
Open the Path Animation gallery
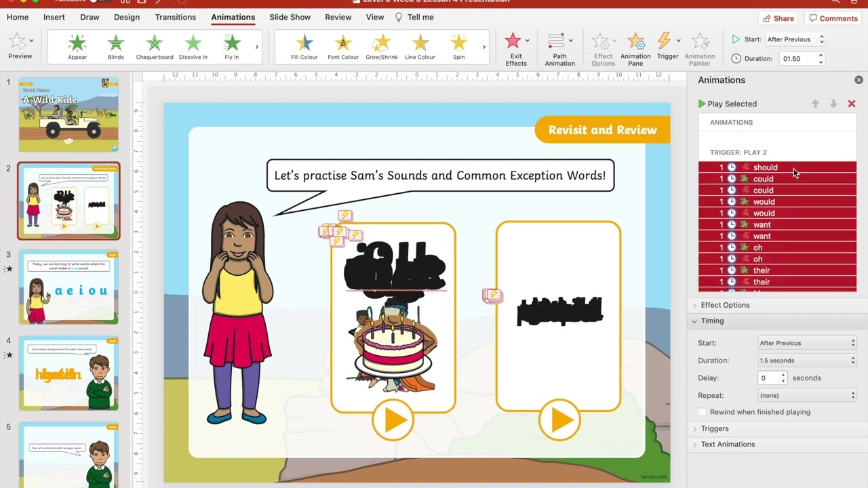[559, 49]
